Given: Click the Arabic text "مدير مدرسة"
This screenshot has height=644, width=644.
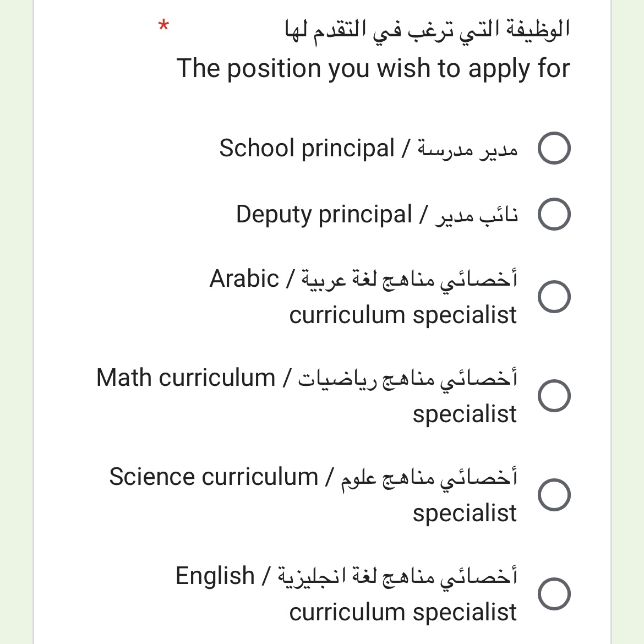Looking at the screenshot, I should click(x=468, y=149).
